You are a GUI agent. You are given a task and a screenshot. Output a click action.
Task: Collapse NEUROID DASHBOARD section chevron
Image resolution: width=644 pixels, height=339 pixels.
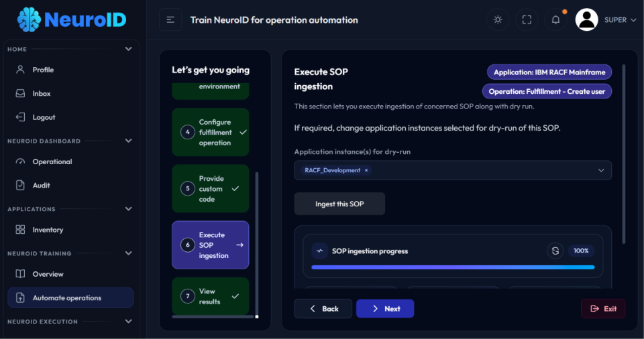point(128,141)
